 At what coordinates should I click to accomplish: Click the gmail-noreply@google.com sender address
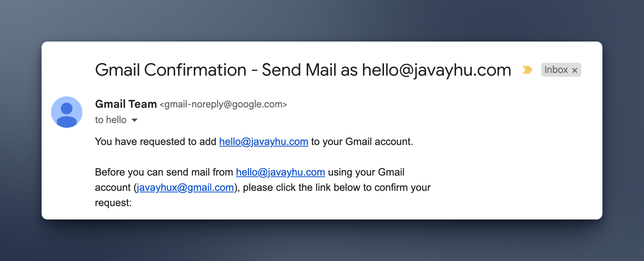(x=223, y=104)
